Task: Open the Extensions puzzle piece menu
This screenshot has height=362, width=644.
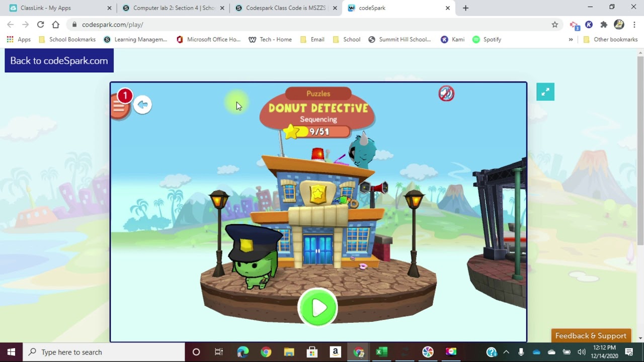Action: [x=604, y=24]
